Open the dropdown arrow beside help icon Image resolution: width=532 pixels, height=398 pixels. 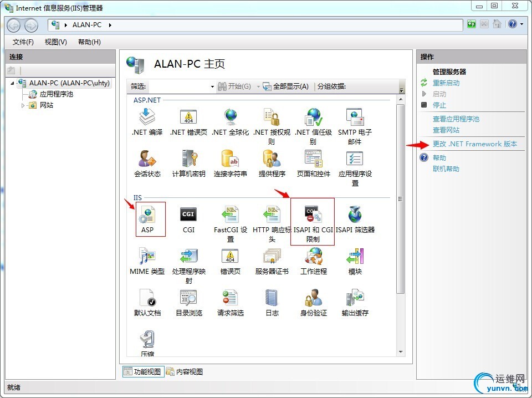point(521,24)
